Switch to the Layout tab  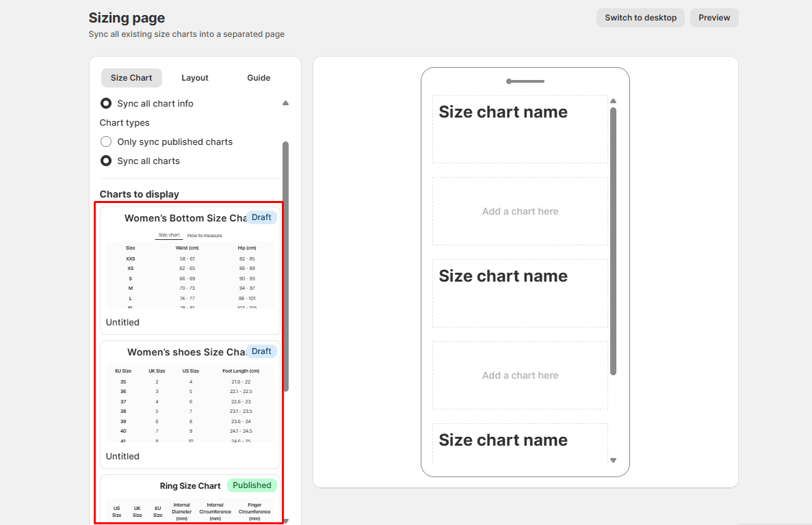click(x=195, y=78)
